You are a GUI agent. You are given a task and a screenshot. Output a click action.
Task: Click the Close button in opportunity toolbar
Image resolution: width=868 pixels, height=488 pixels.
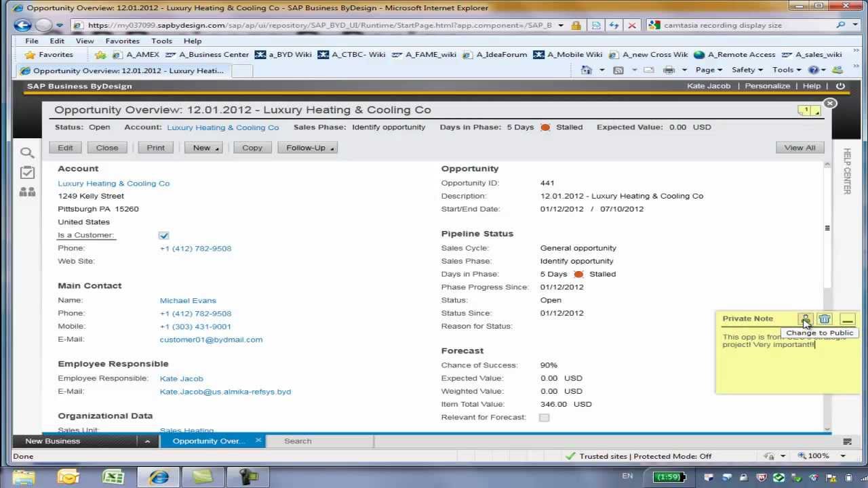pos(107,148)
